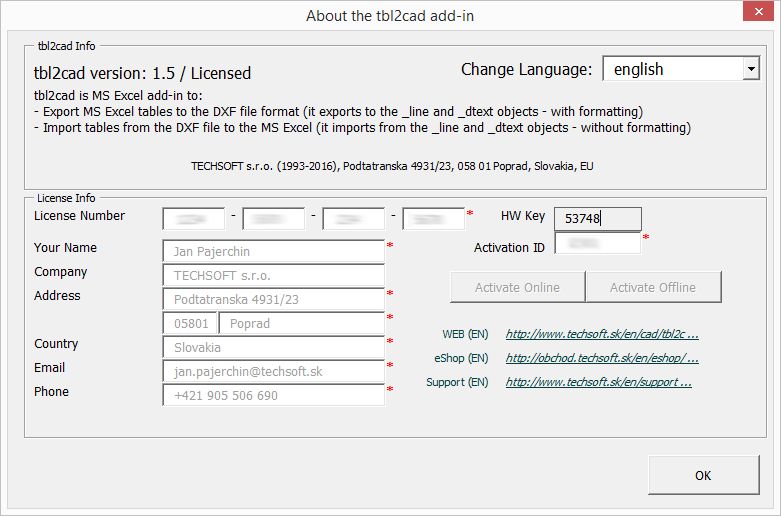Click the Activate Online button
781x516 pixels.
(x=517, y=287)
